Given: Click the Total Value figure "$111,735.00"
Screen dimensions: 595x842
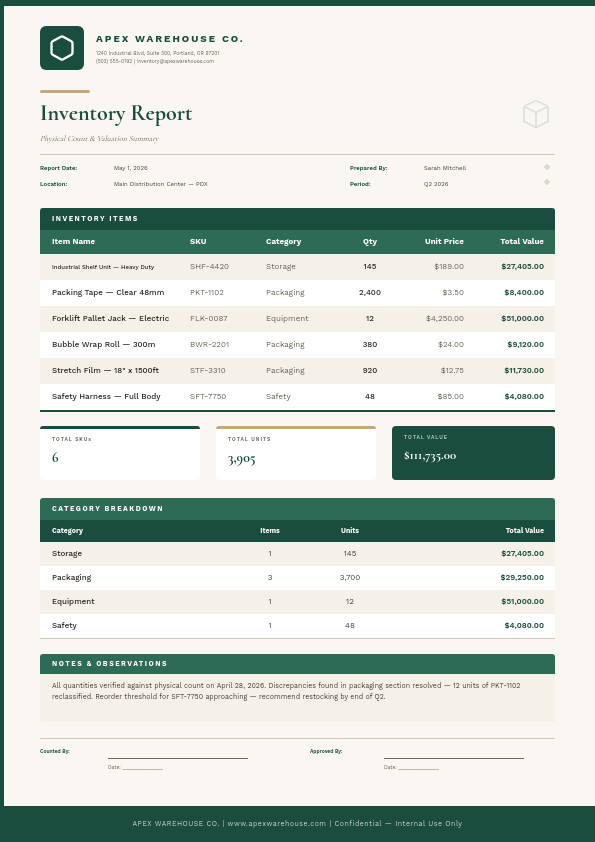Looking at the screenshot, I should [430, 456].
